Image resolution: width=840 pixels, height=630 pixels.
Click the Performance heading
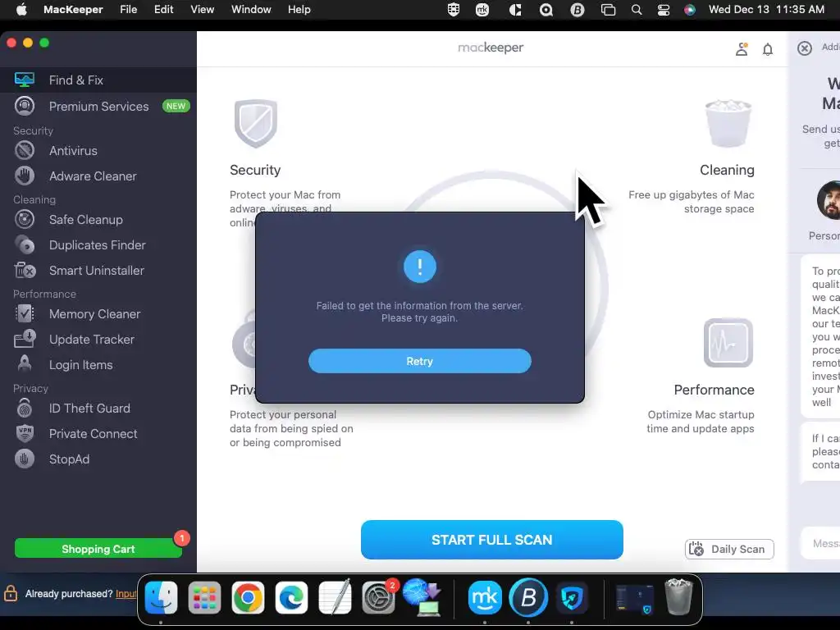coord(714,390)
